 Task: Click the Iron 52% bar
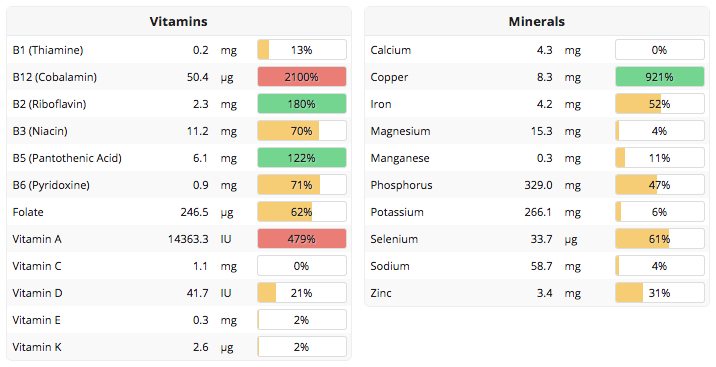pyautogui.click(x=660, y=104)
